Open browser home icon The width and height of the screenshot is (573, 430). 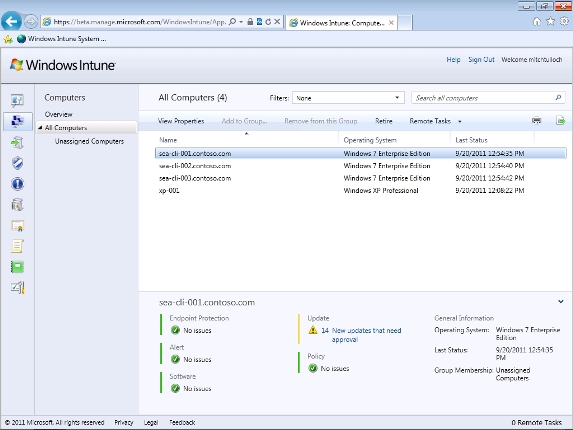(x=536, y=22)
